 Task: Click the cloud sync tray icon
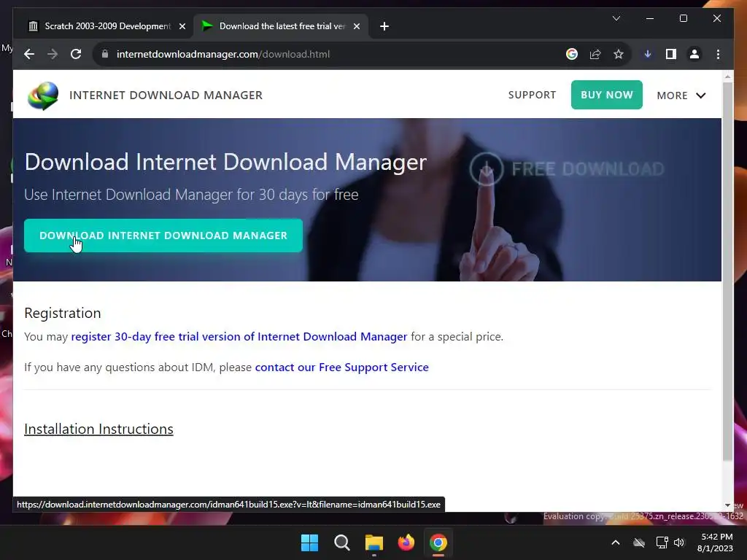639,542
